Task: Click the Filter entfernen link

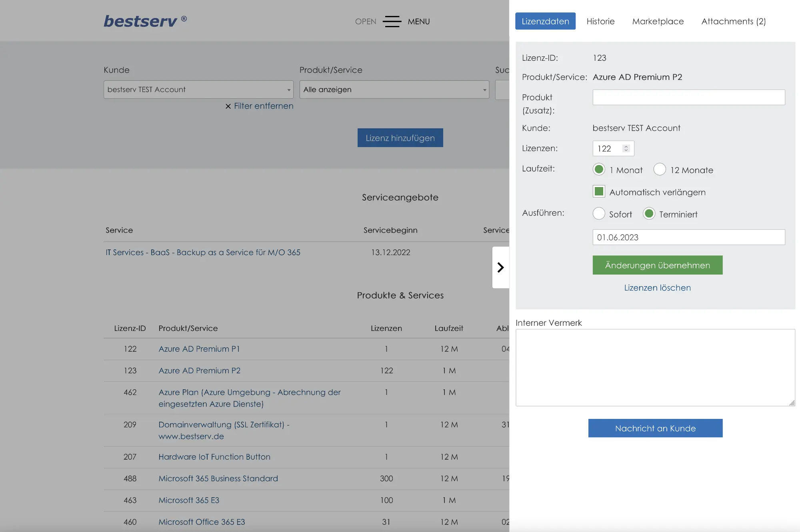Action: [x=264, y=106]
